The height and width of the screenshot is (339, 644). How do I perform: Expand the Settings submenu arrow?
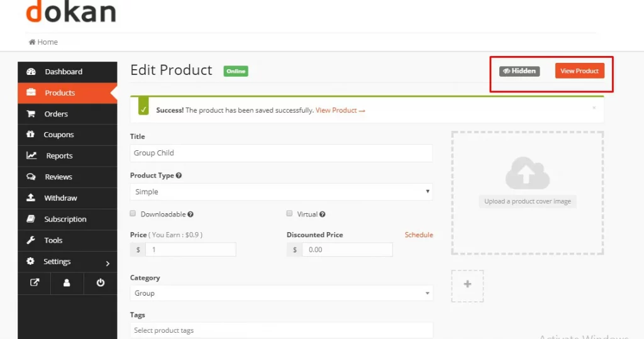tap(108, 264)
